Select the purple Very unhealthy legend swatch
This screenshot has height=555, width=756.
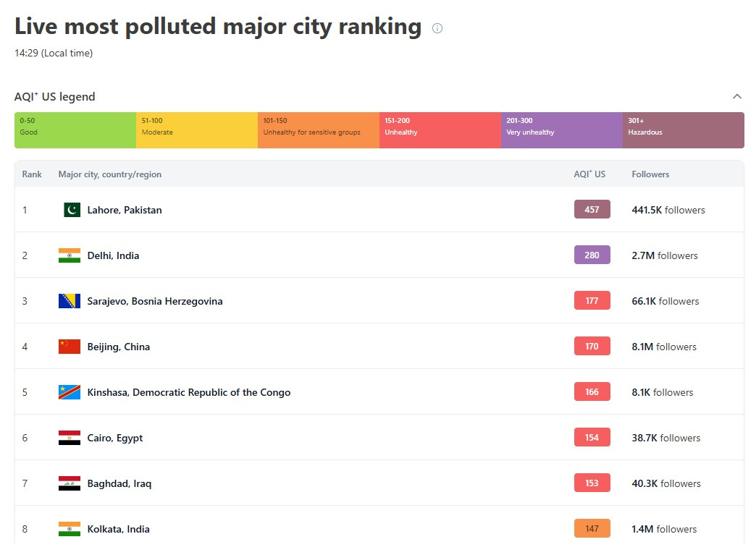[x=562, y=130]
